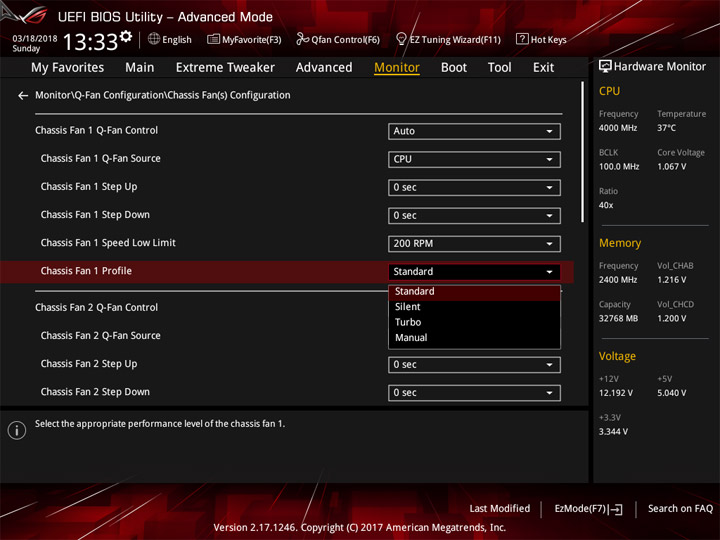Show Hot Keys help
The height and width of the screenshot is (540, 720).
coord(541,39)
